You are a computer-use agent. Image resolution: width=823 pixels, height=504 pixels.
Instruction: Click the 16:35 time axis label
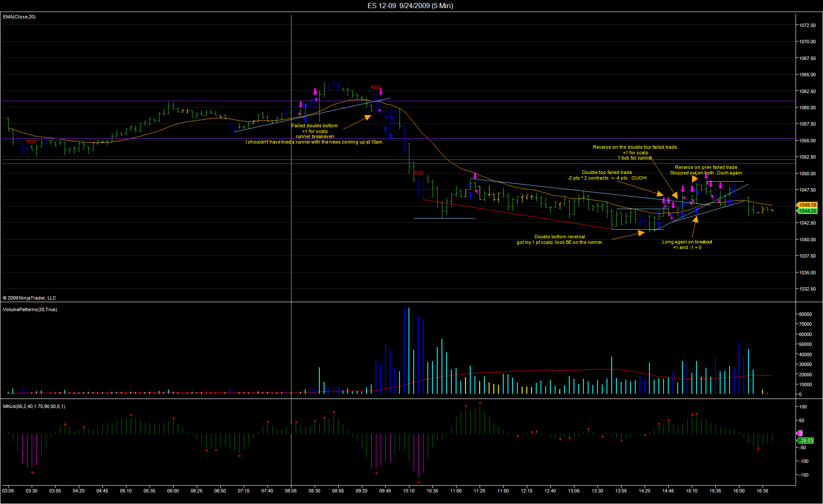(x=762, y=491)
